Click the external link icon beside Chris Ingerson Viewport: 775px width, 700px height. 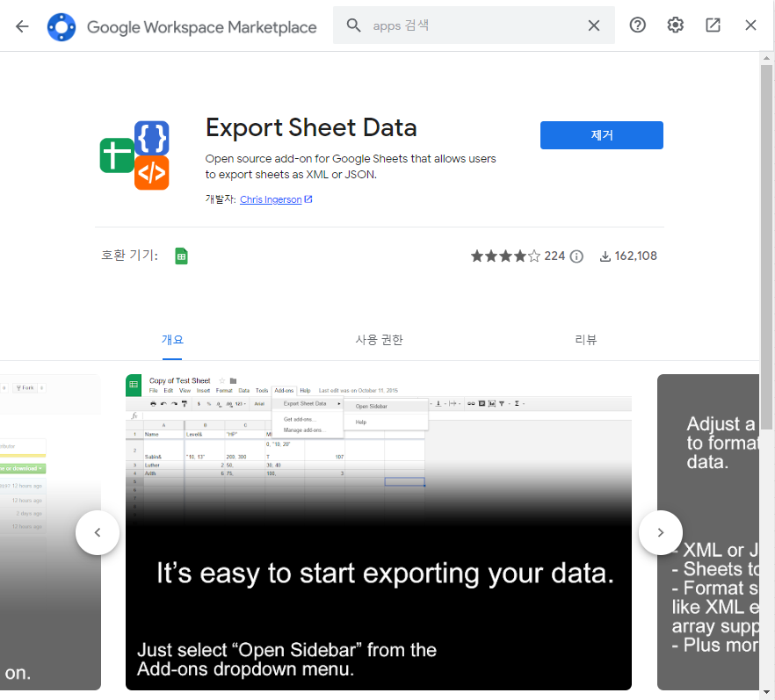(x=308, y=199)
